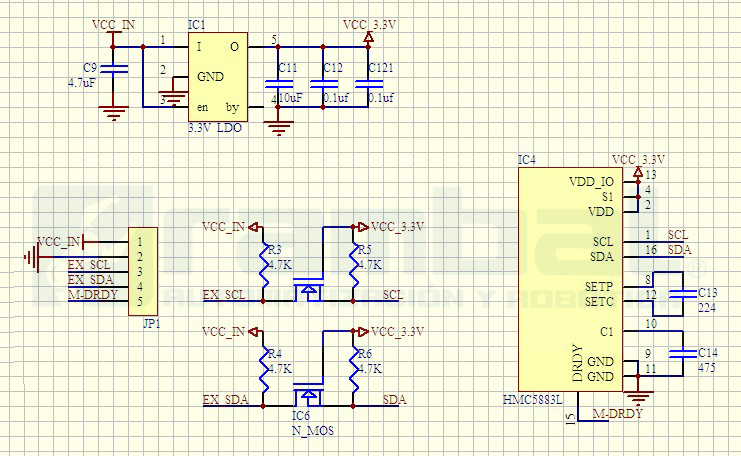Select resistor R3 in the SCL level shifter
The width and height of the screenshot is (741, 456).
tap(266, 263)
